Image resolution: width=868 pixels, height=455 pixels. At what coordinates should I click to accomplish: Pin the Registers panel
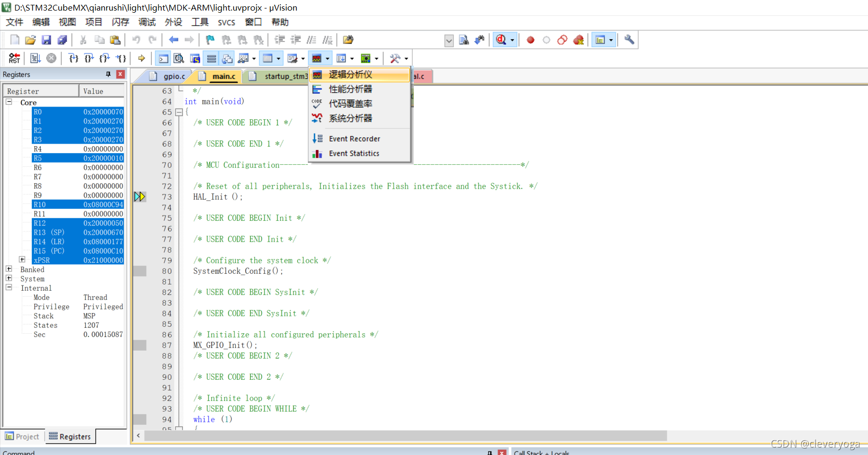(x=108, y=74)
